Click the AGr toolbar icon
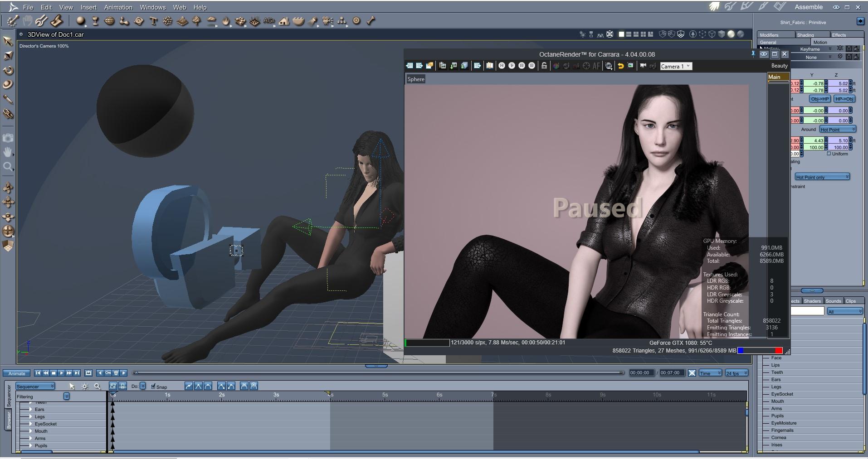The width and height of the screenshot is (868, 459). 269,21
